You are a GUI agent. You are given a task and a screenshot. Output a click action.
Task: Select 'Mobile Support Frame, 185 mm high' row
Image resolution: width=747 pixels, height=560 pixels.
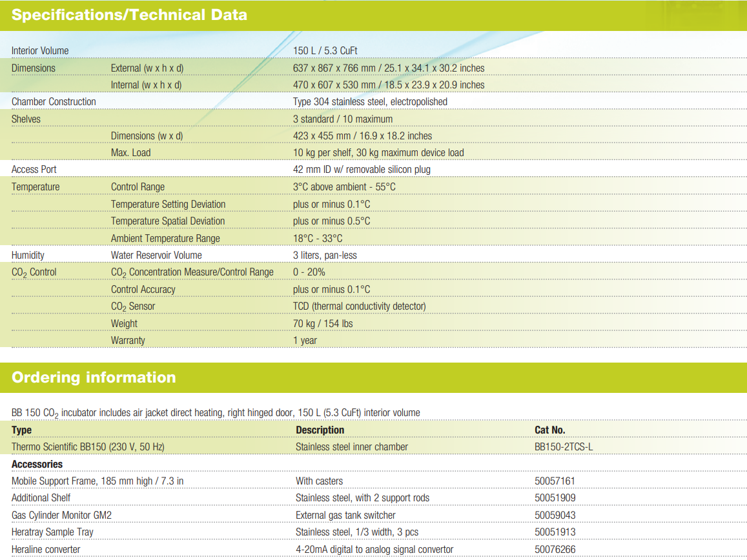(97, 481)
